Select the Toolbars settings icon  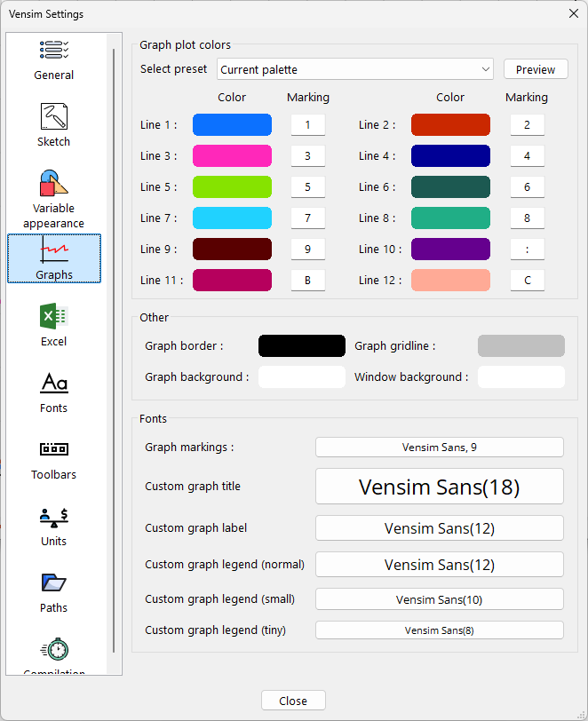pyautogui.click(x=53, y=450)
